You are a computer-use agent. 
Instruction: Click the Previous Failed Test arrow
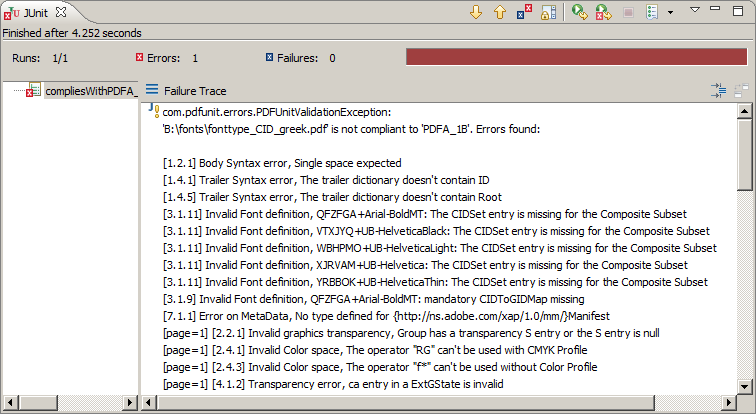click(x=500, y=12)
